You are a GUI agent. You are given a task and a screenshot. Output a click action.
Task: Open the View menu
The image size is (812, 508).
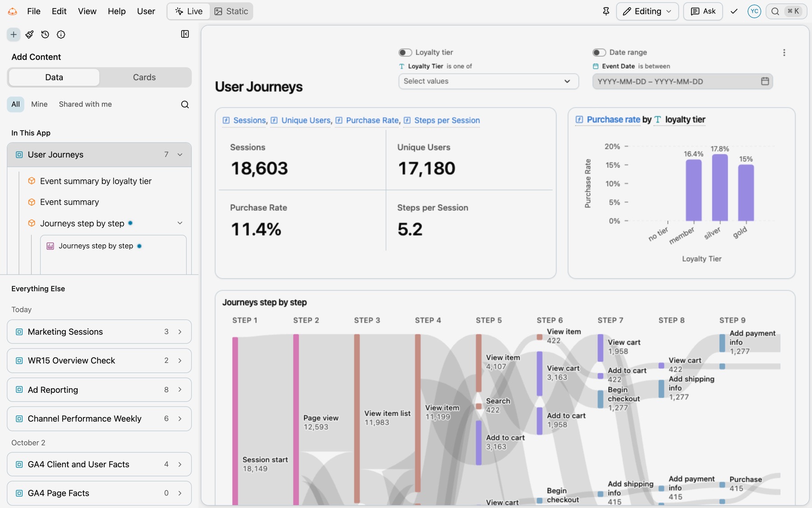click(x=87, y=11)
